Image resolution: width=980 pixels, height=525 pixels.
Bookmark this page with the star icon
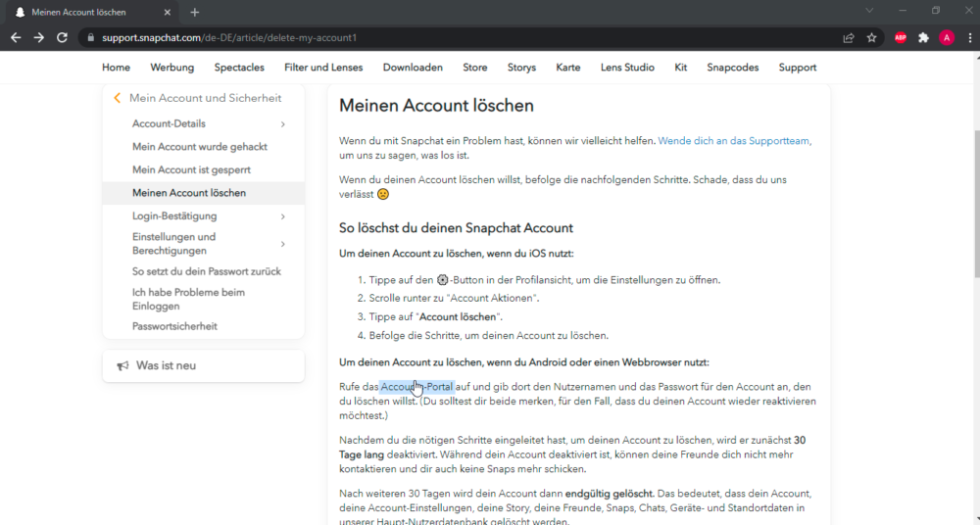(872, 37)
